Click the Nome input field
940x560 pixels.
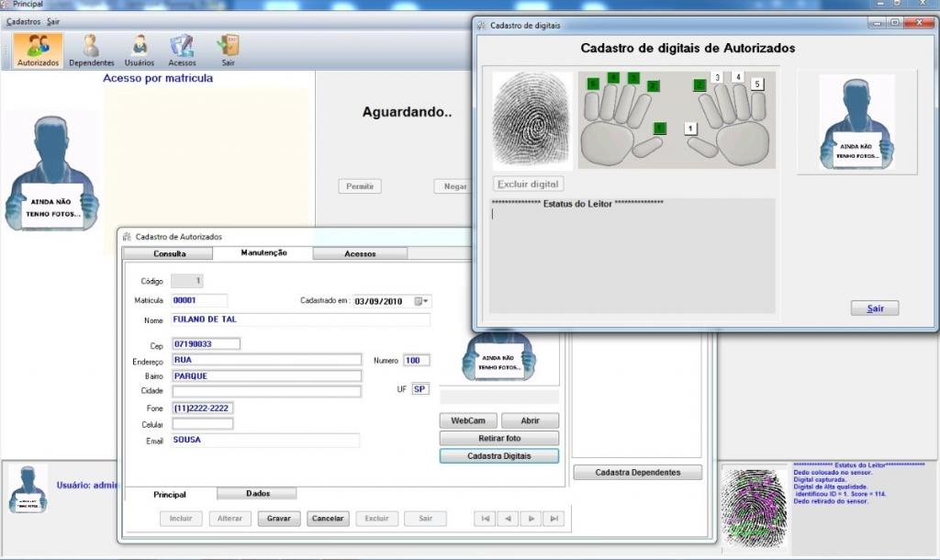(x=300, y=320)
